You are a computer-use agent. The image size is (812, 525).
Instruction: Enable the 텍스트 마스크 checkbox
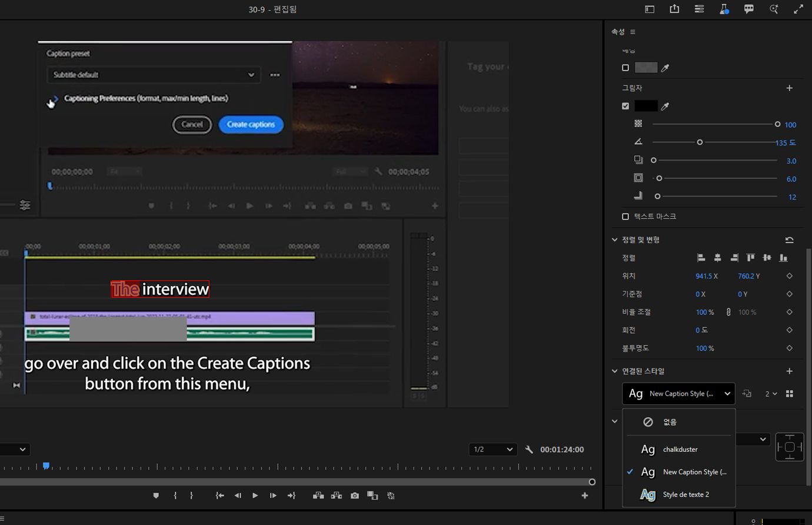click(625, 217)
